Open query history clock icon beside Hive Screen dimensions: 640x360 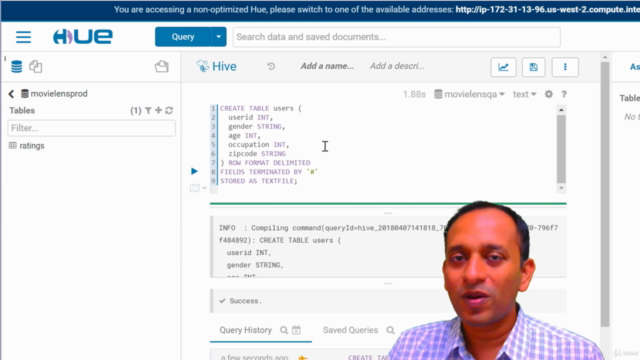(x=271, y=66)
